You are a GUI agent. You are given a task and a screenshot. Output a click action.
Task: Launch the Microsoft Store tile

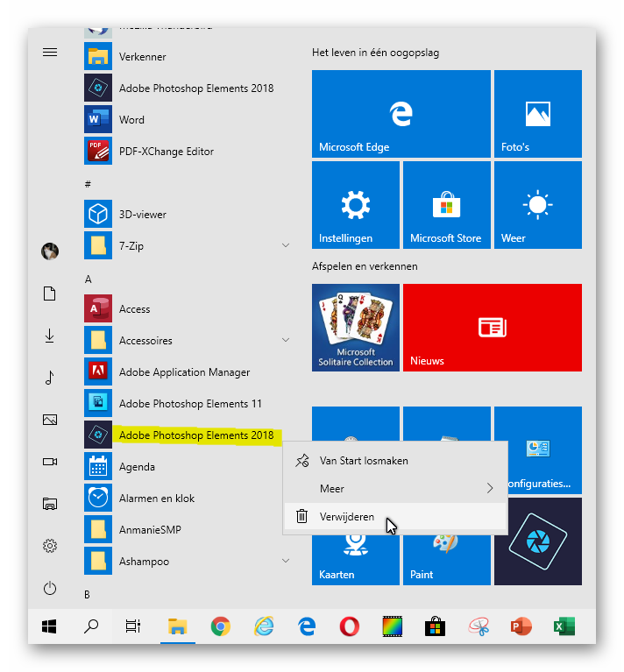tap(446, 205)
